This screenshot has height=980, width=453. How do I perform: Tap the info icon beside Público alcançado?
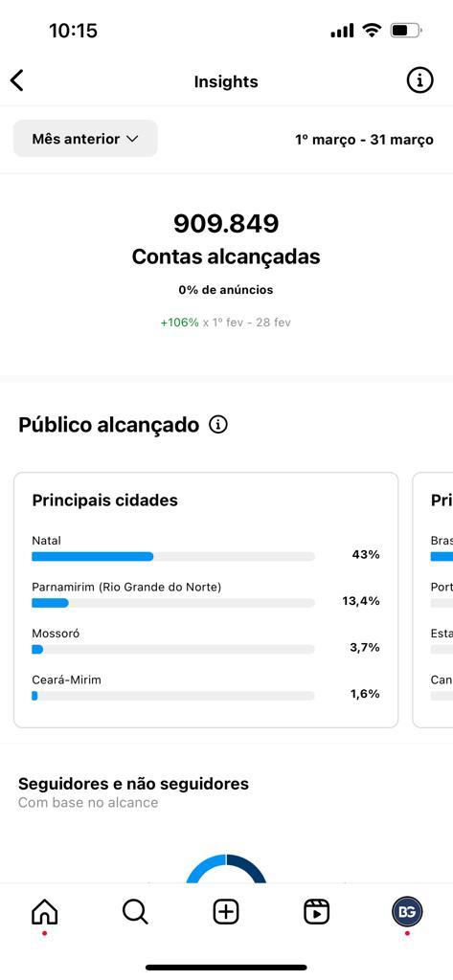pyautogui.click(x=217, y=425)
